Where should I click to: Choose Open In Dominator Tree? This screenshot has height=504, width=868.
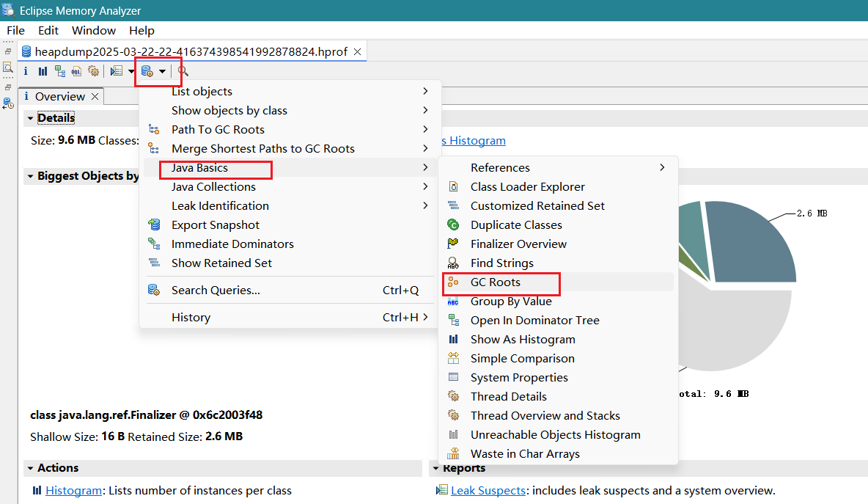[x=559, y=320]
